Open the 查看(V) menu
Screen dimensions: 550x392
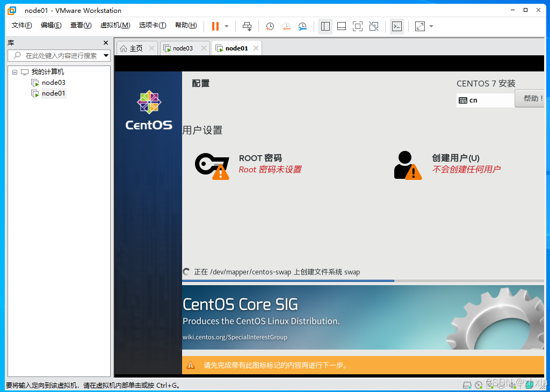click(81, 25)
